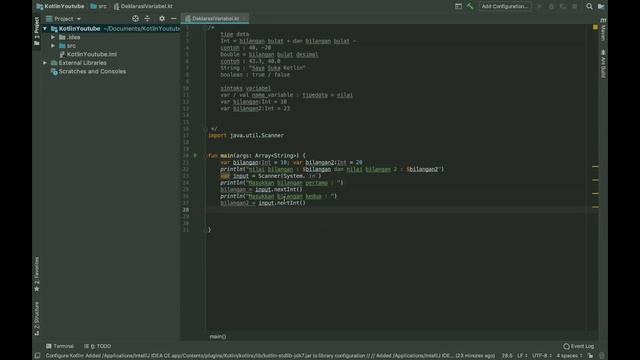Click the Add Configuration button
640x360 pixels.
click(x=505, y=6)
